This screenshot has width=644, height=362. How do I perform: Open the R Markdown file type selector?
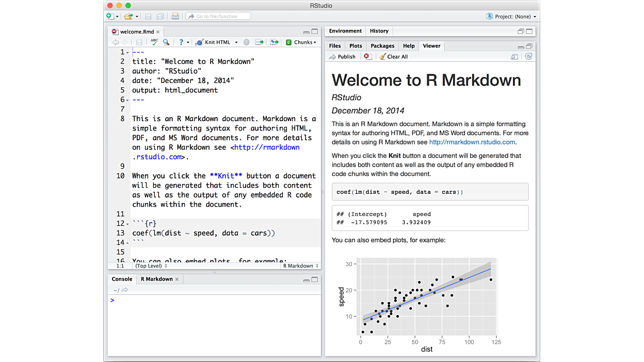[x=300, y=266]
